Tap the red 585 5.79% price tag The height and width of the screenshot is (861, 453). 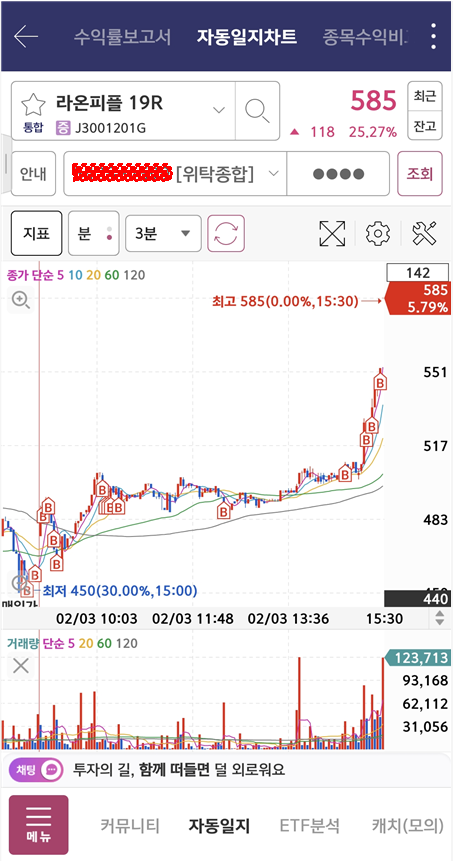417,298
